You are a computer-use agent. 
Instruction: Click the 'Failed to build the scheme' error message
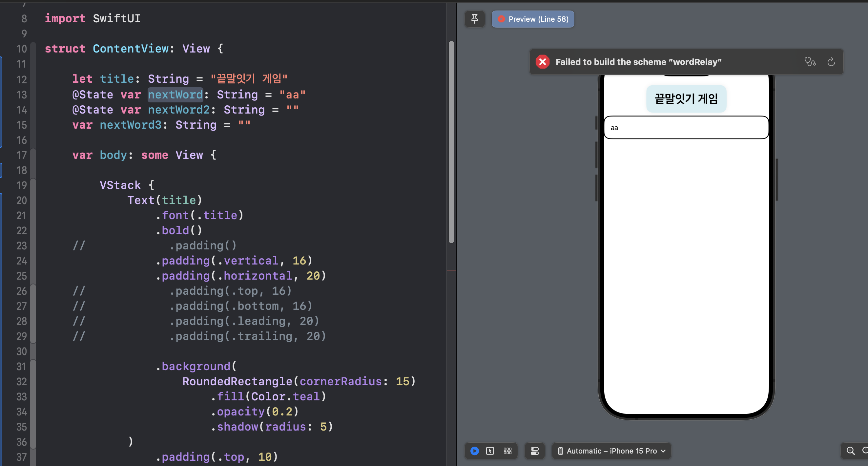[x=638, y=62]
